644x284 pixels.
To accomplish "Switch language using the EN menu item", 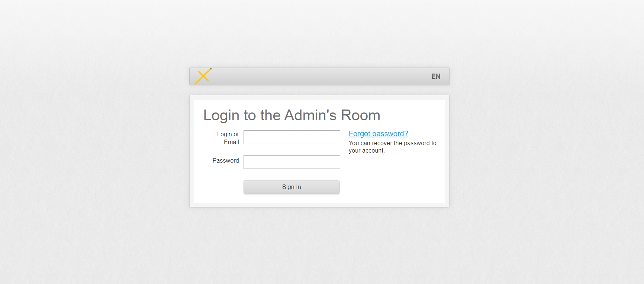I will click(x=436, y=76).
